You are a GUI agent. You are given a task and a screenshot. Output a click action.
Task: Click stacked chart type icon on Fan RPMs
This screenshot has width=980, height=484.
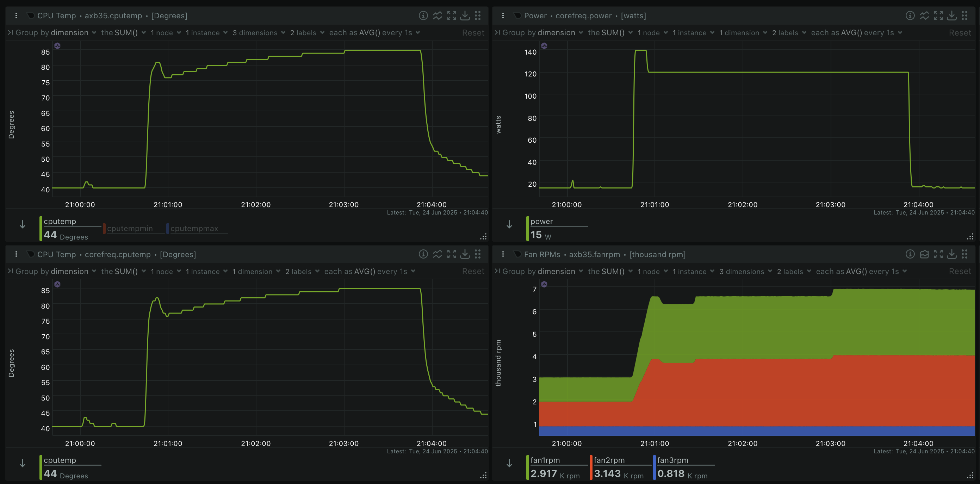coord(924,254)
